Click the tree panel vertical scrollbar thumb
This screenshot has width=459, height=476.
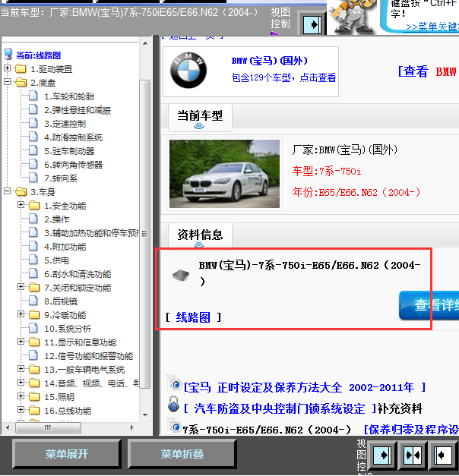[x=145, y=234]
